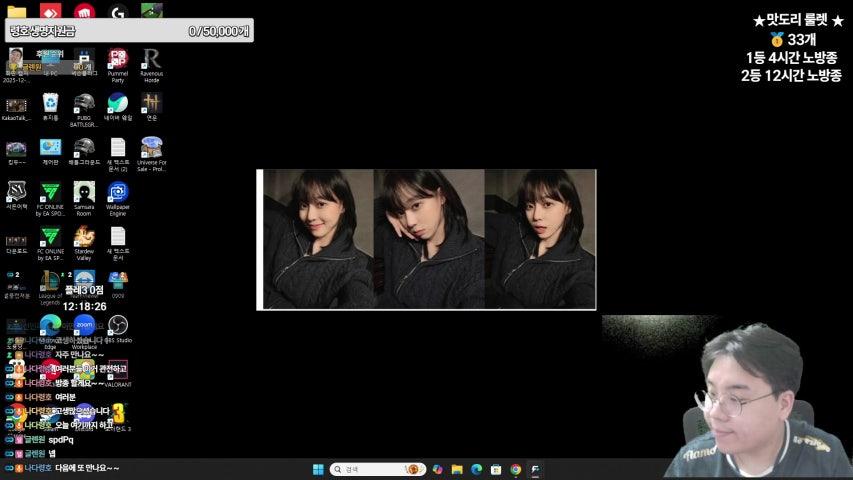Open Google Chrome from the taskbar

(515, 469)
